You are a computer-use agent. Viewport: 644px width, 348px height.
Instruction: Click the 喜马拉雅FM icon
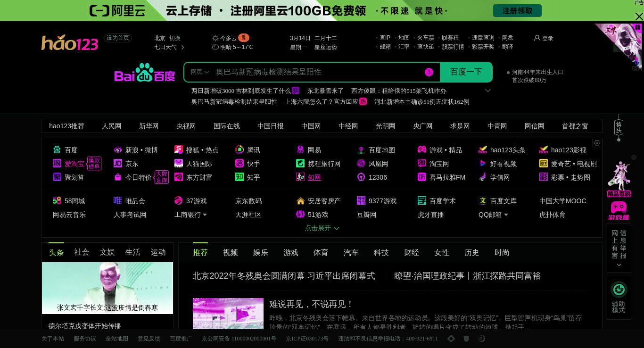pyautogui.click(x=422, y=177)
